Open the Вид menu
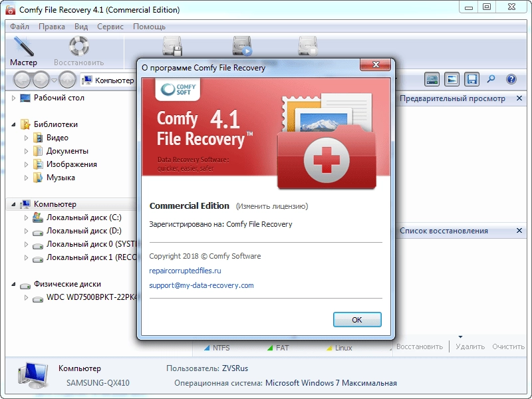532x399 pixels. (81, 27)
